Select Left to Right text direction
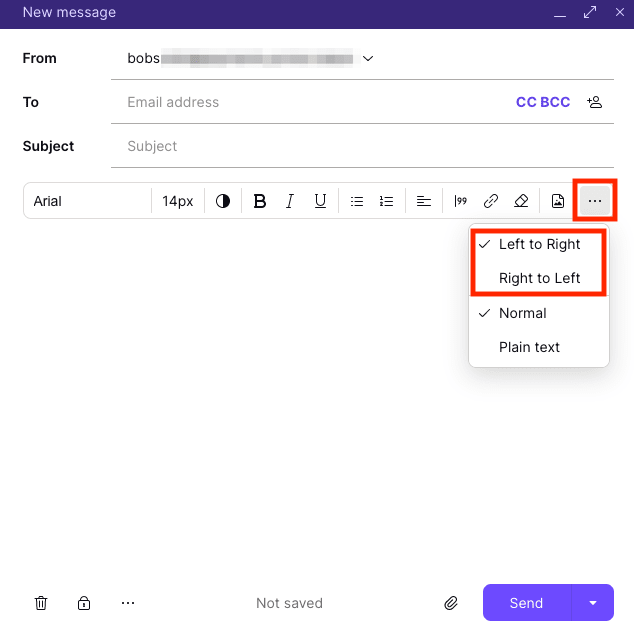This screenshot has height=633, width=634. [x=539, y=244]
